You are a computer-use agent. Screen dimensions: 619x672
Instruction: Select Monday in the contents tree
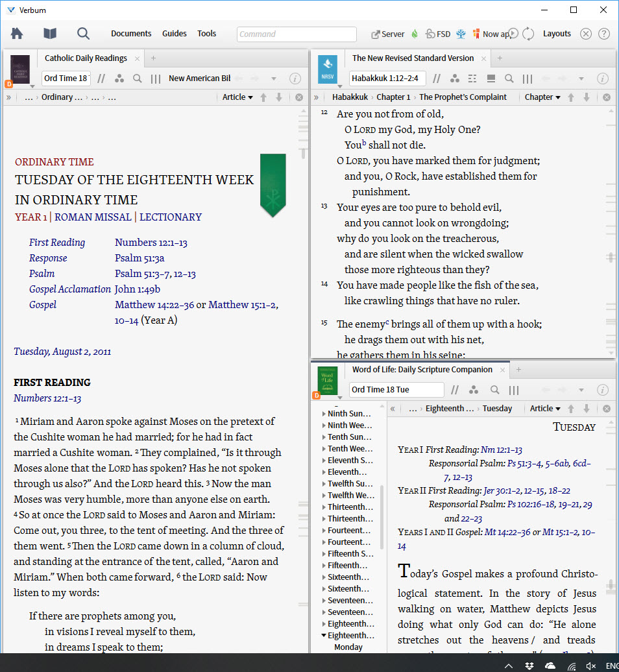(348, 647)
